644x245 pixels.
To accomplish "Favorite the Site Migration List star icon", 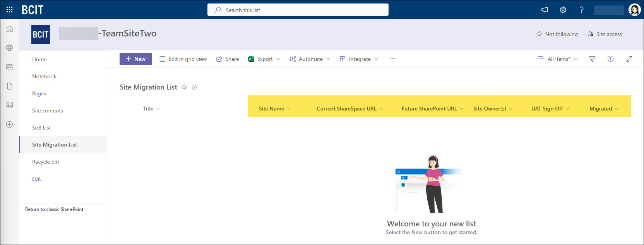I will (184, 87).
